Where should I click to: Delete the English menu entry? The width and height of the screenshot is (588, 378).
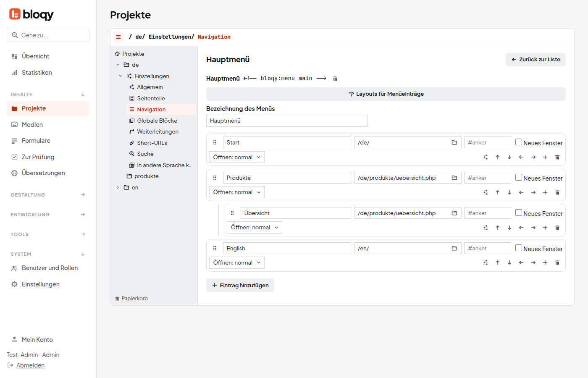pos(557,262)
